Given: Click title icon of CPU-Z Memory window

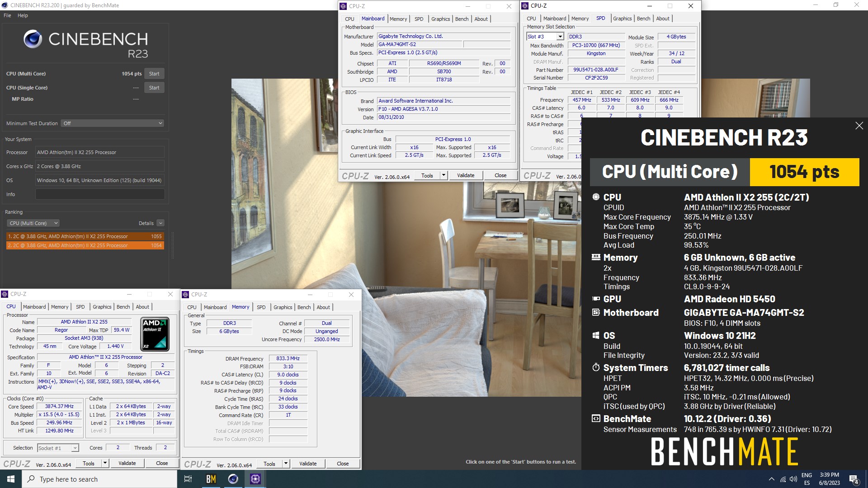Looking at the screenshot, I should 185,295.
